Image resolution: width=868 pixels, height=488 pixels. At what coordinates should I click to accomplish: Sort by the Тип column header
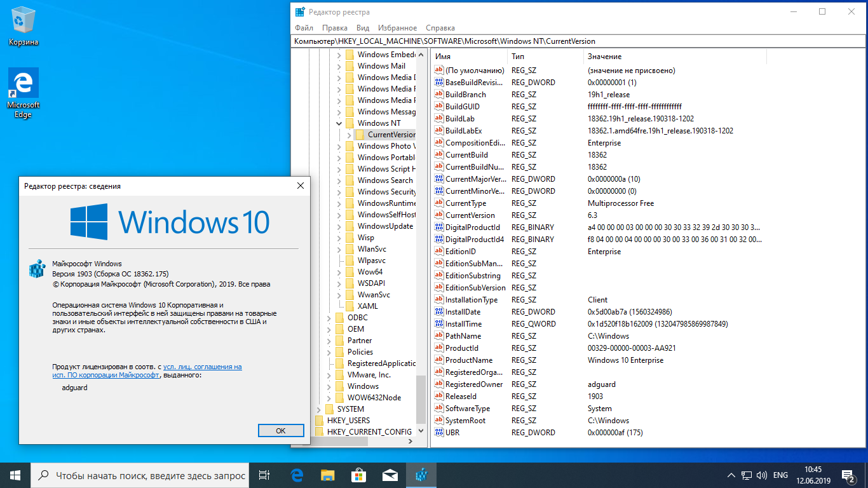545,57
